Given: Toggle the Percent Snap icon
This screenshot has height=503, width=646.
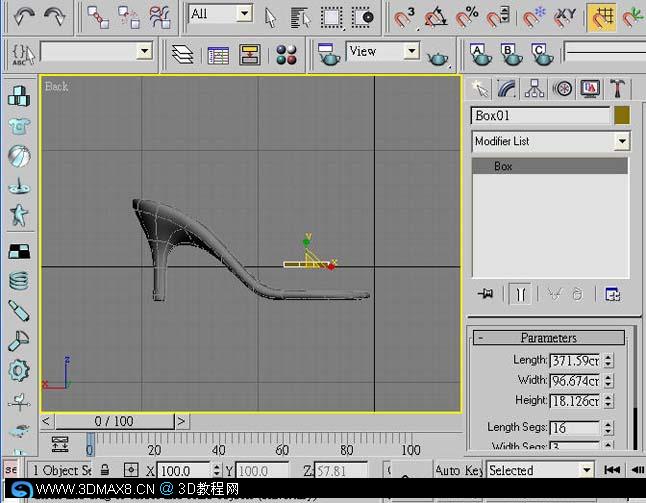Looking at the screenshot, I should [x=467, y=18].
